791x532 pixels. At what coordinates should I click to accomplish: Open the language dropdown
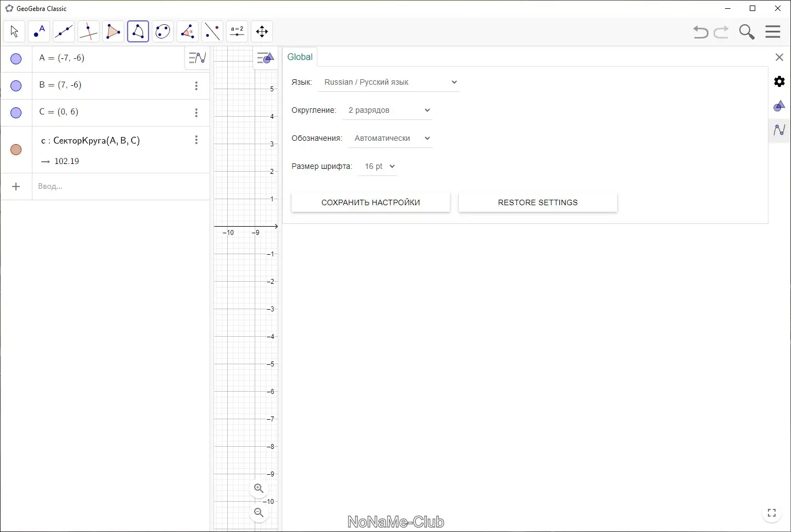(x=388, y=82)
